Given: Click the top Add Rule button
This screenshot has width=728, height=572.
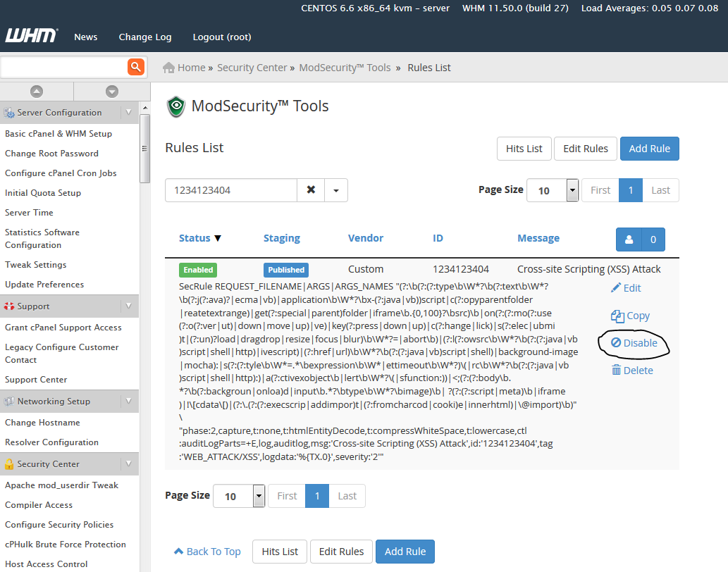Looking at the screenshot, I should pos(649,149).
